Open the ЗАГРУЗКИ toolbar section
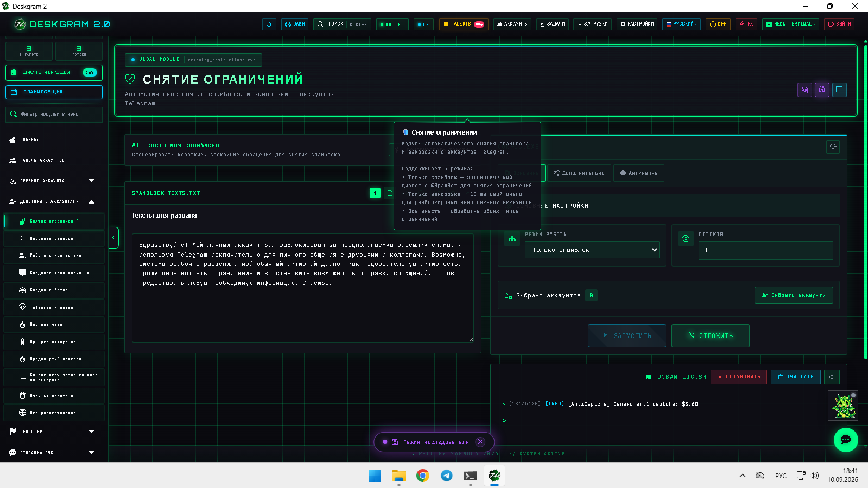 pyautogui.click(x=592, y=24)
